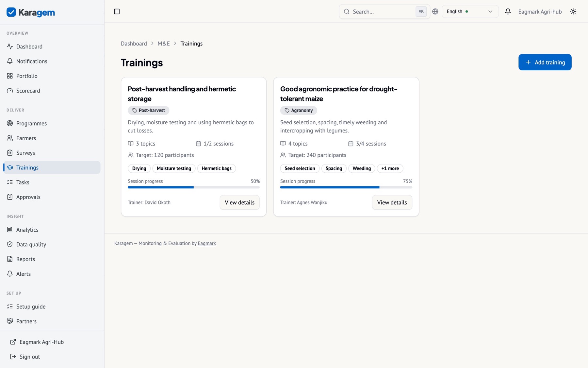
Task: Toggle the sidebar collapse icon
Action: [117, 11]
